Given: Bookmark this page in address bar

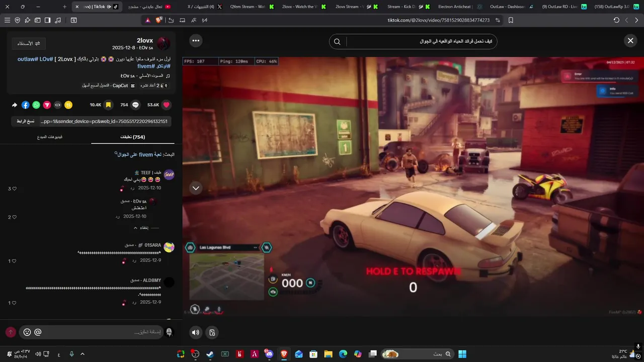Looking at the screenshot, I should (x=511, y=20).
